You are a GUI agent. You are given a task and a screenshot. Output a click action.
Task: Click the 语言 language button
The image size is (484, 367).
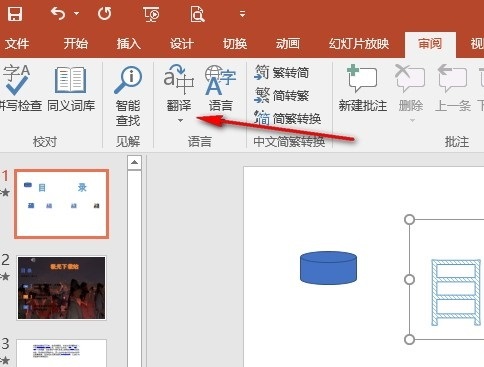pos(220,88)
